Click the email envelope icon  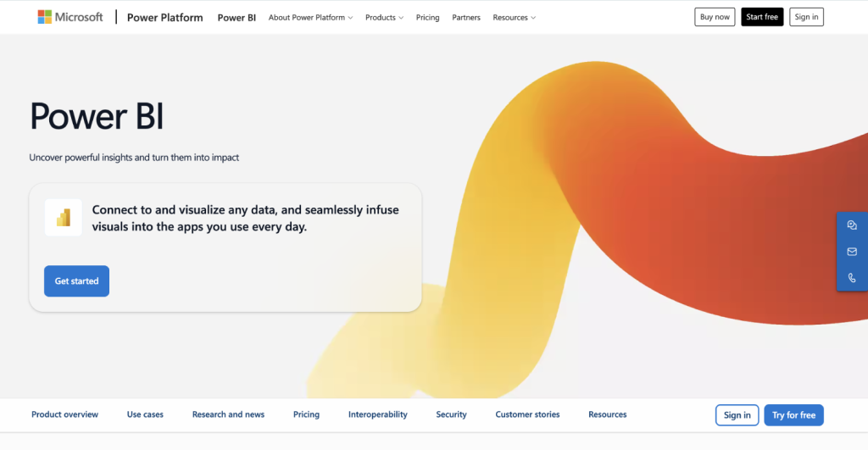coord(852,252)
